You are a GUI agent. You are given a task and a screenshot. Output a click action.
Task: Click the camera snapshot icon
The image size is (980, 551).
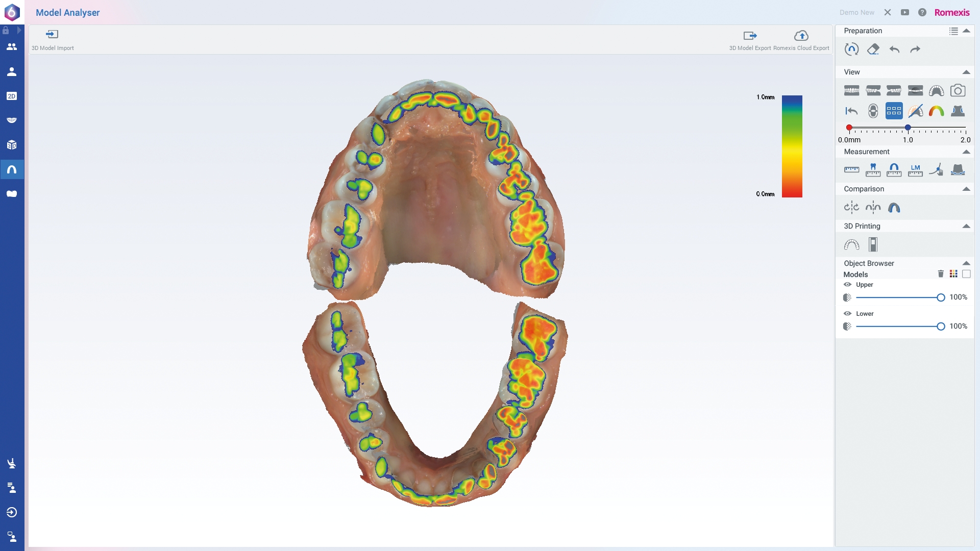tap(958, 91)
